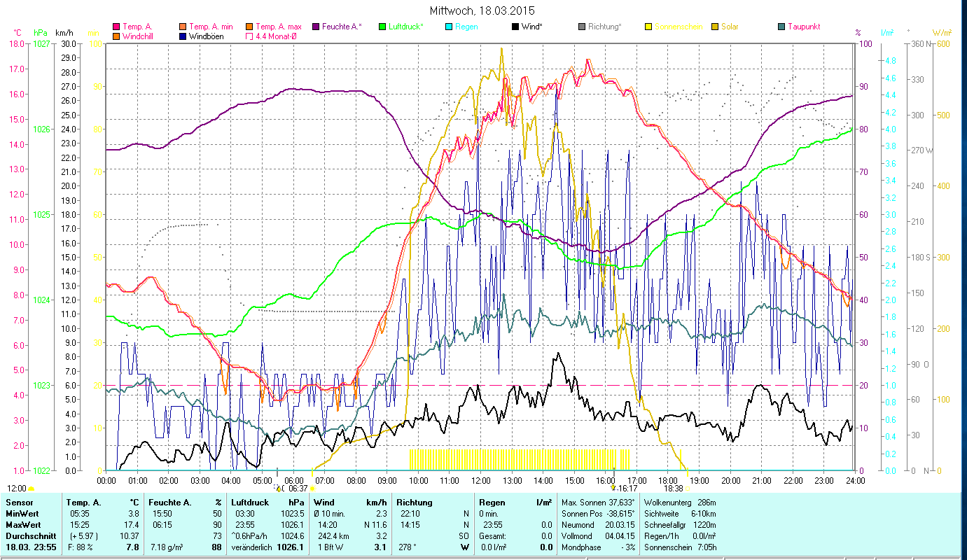Select the '4.4 Monat-Ø' legend label

(275, 36)
